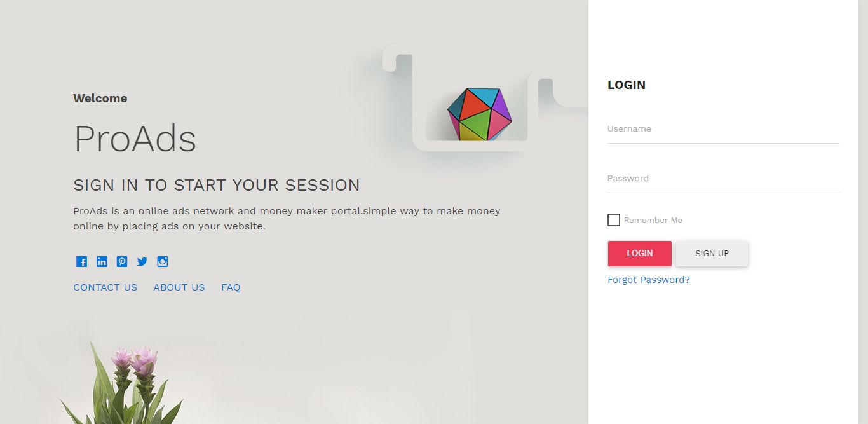Click into the Password field
Image resolution: width=868 pixels, height=424 pixels.
coord(723,179)
